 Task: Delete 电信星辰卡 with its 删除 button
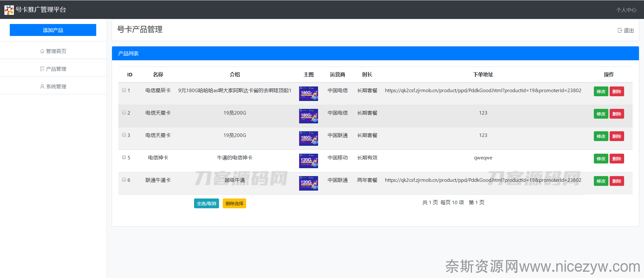[617, 92]
